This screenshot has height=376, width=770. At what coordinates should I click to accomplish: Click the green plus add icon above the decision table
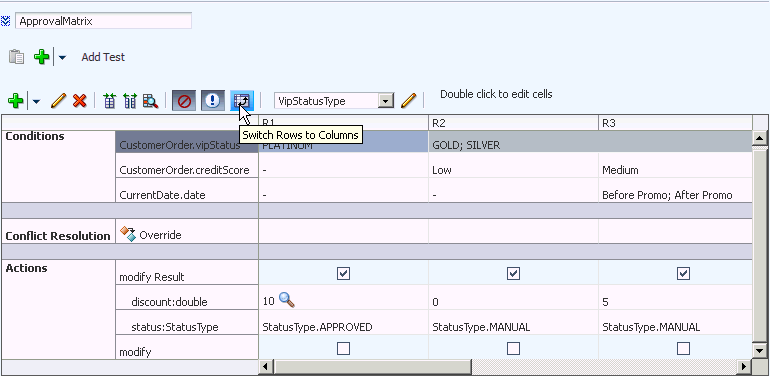pyautogui.click(x=16, y=101)
